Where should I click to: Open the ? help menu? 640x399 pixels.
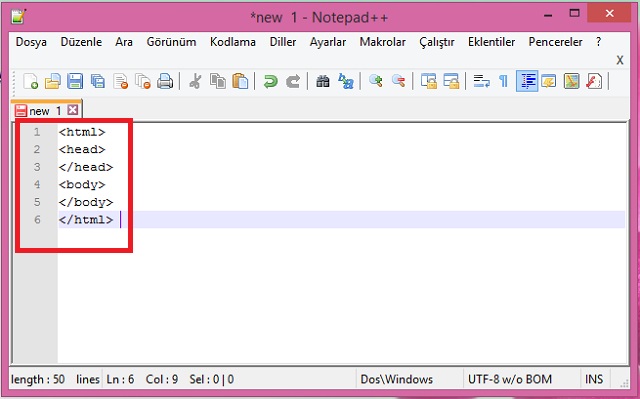coord(598,42)
